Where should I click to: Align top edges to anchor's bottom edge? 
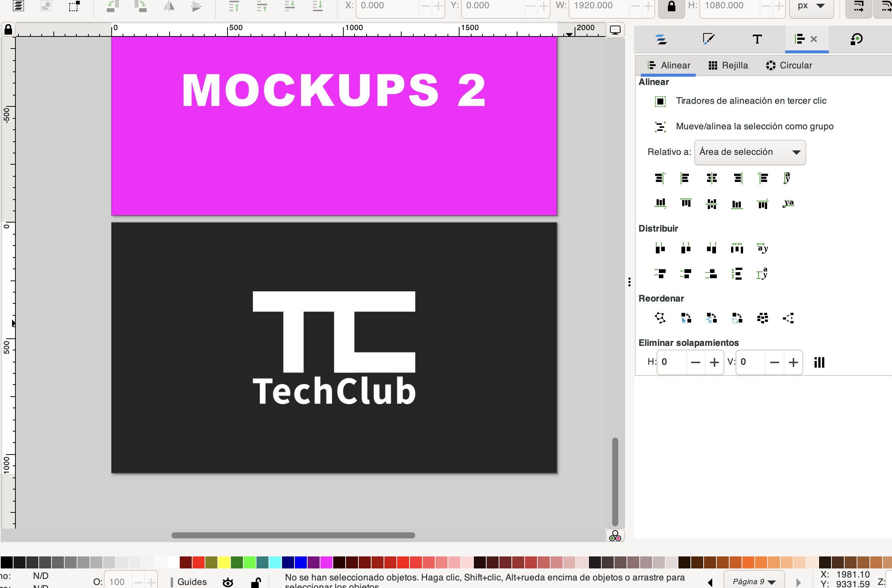pos(763,203)
